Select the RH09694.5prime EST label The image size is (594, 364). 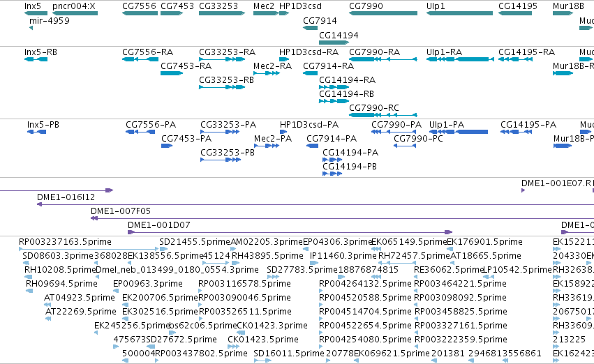coord(61,284)
